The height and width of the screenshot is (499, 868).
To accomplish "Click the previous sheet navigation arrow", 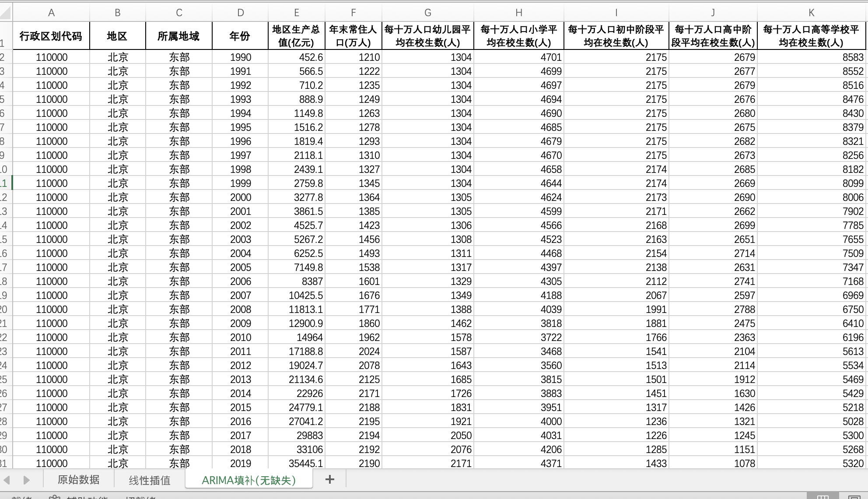I will pos(7,480).
